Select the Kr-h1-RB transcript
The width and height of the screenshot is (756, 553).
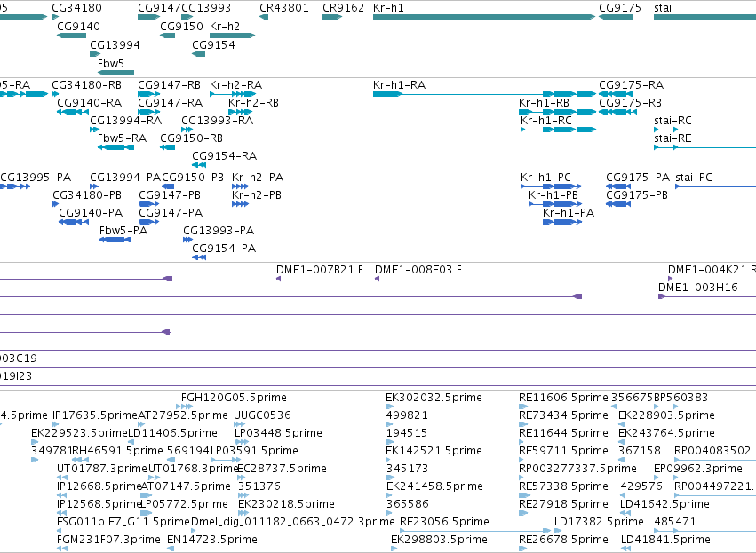pos(557,112)
